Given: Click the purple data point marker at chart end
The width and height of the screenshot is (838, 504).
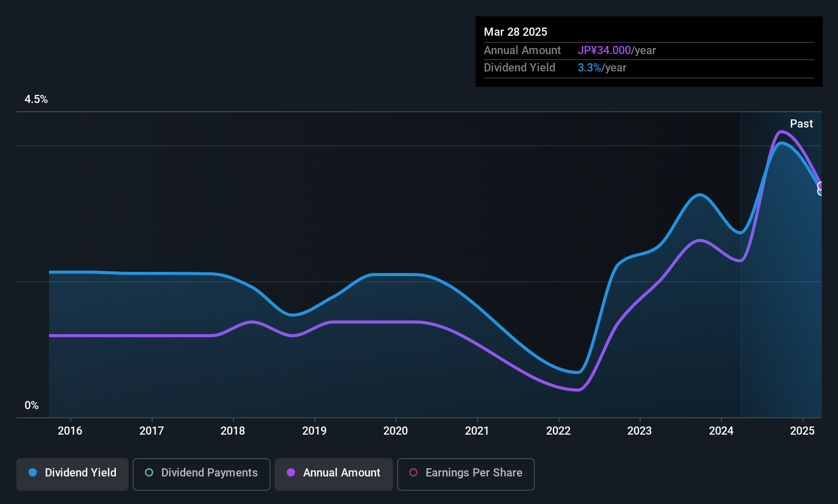Looking at the screenshot, I should tap(821, 186).
